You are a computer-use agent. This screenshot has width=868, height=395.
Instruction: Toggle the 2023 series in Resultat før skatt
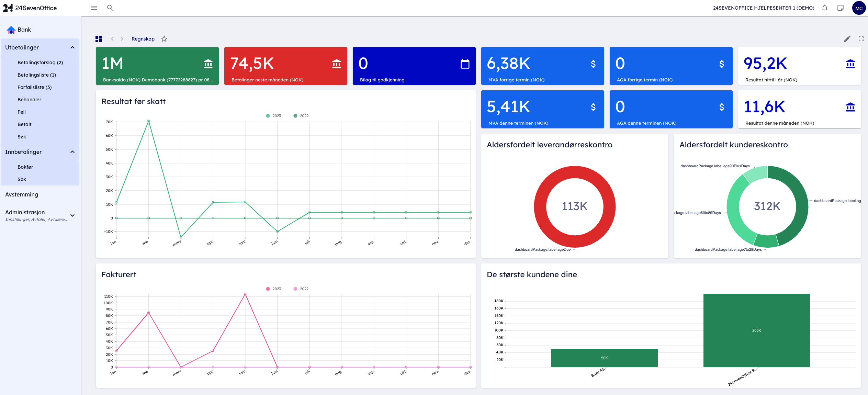tap(273, 116)
